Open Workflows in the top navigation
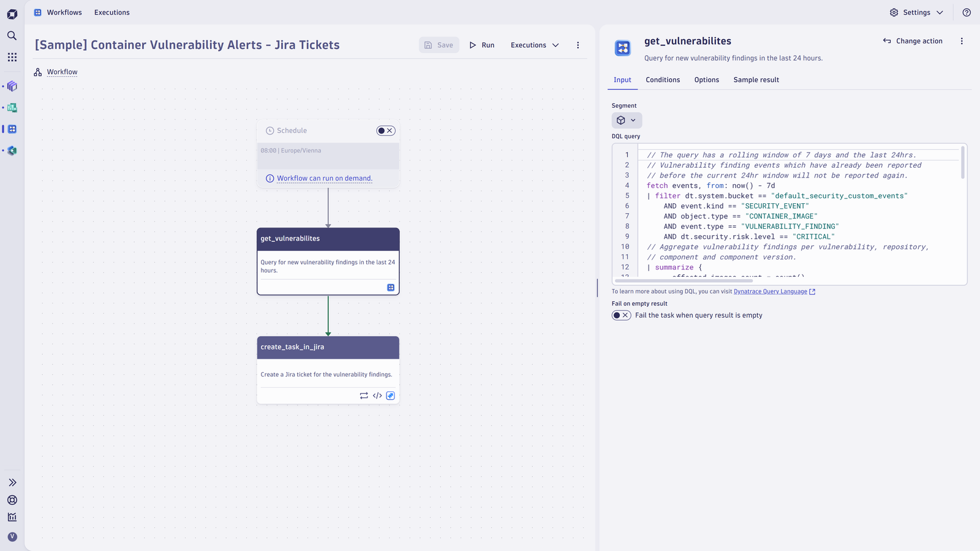Image resolution: width=980 pixels, height=551 pixels. point(64,12)
